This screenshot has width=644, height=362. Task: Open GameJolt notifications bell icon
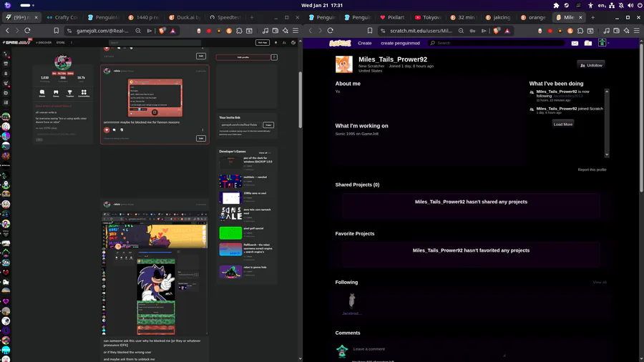tap(275, 43)
